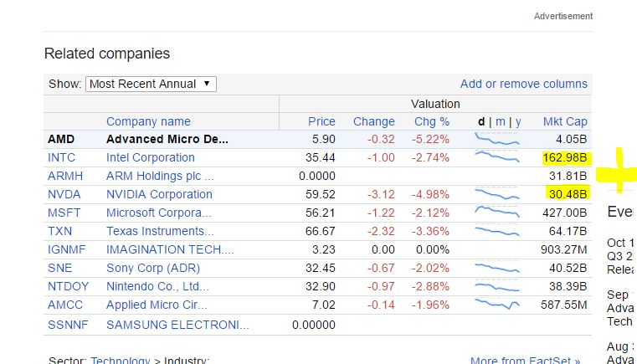Open INTC ticker symbol link
Image resolution: width=637 pixels, height=364 pixels.
63,157
